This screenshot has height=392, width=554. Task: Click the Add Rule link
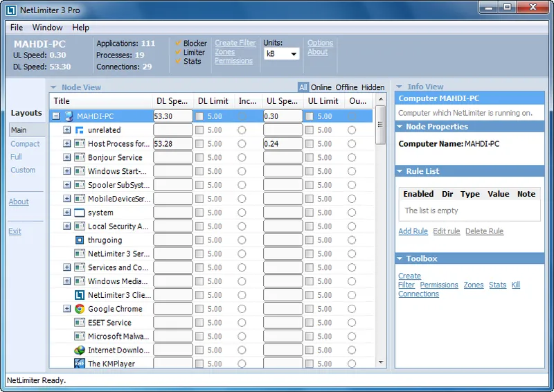[x=413, y=231]
